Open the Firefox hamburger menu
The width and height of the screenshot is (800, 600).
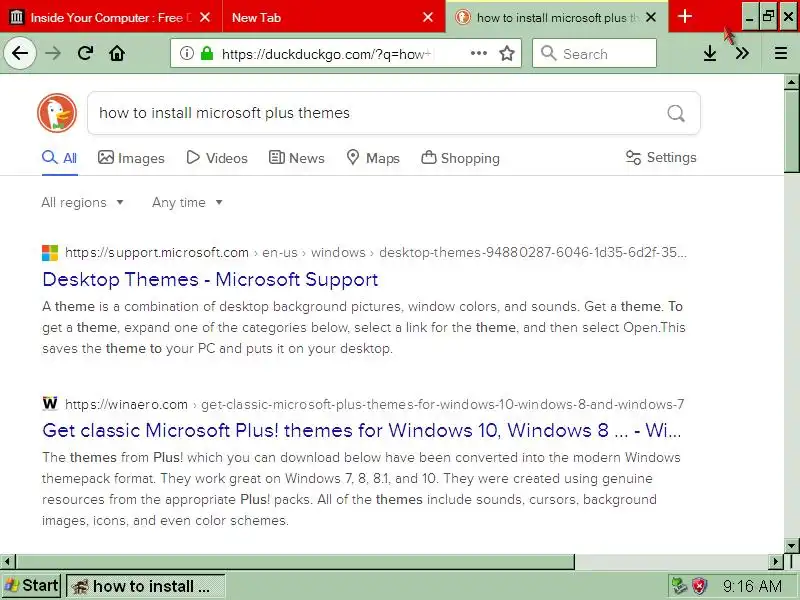tap(781, 53)
